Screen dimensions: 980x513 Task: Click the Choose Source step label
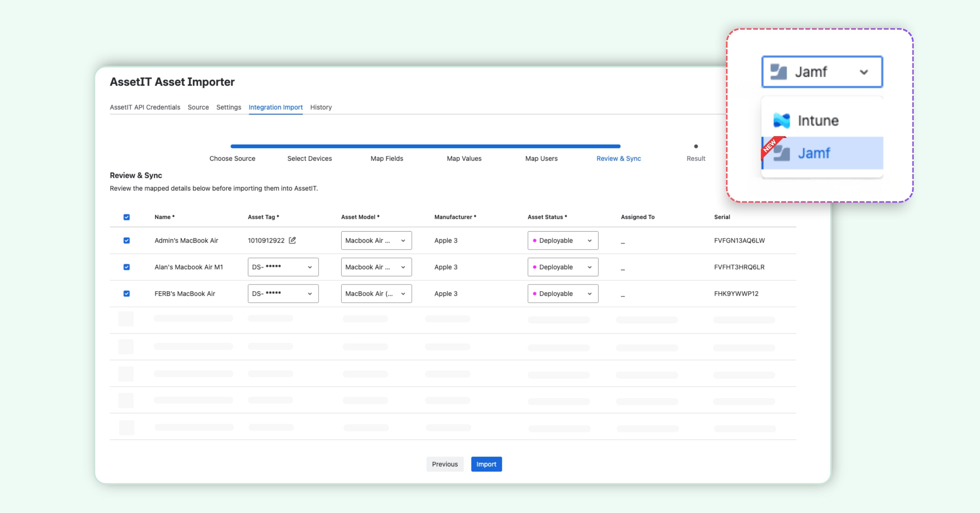click(x=232, y=159)
